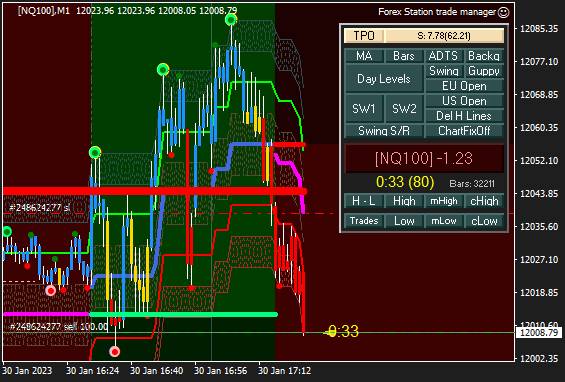Select the cHigh button

click(484, 201)
